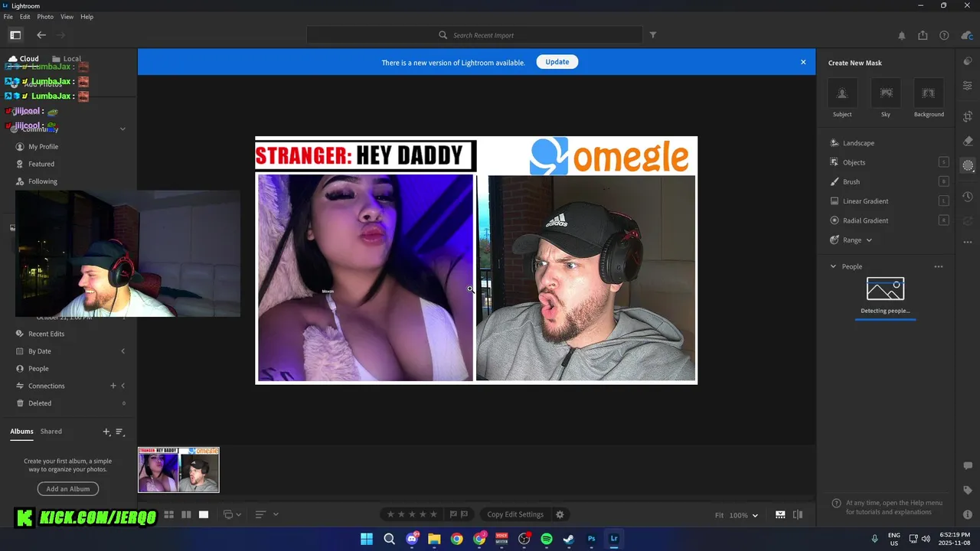980x551 pixels.
Task: Switch to detail single-photo view
Action: (x=204, y=515)
